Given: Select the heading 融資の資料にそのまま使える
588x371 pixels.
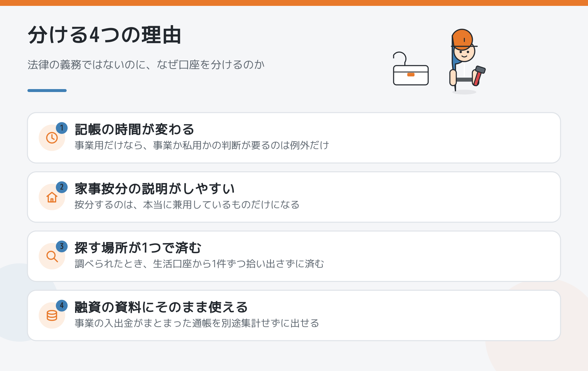Looking at the screenshot, I should click(x=161, y=307).
